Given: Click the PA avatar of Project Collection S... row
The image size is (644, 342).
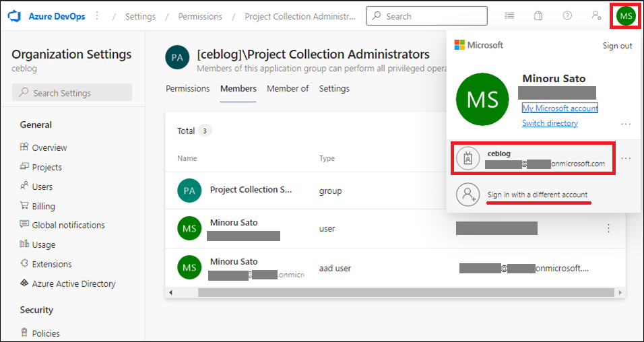Looking at the screenshot, I should 189,191.
